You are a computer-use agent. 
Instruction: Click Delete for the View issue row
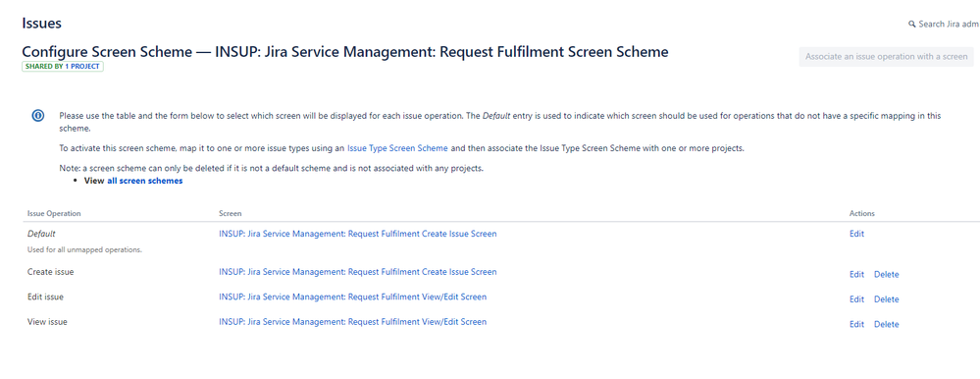click(x=886, y=325)
